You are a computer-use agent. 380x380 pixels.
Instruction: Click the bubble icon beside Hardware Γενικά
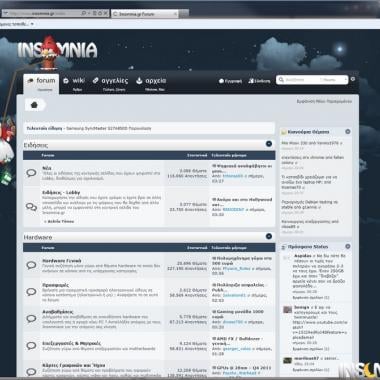pos(31,265)
